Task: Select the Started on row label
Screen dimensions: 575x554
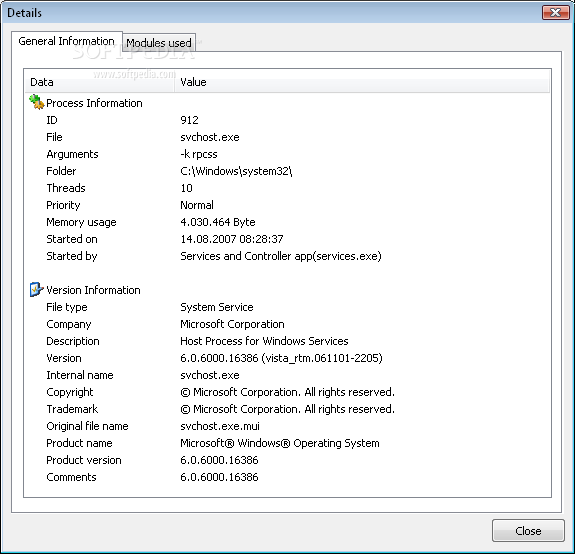Action: pos(72,239)
